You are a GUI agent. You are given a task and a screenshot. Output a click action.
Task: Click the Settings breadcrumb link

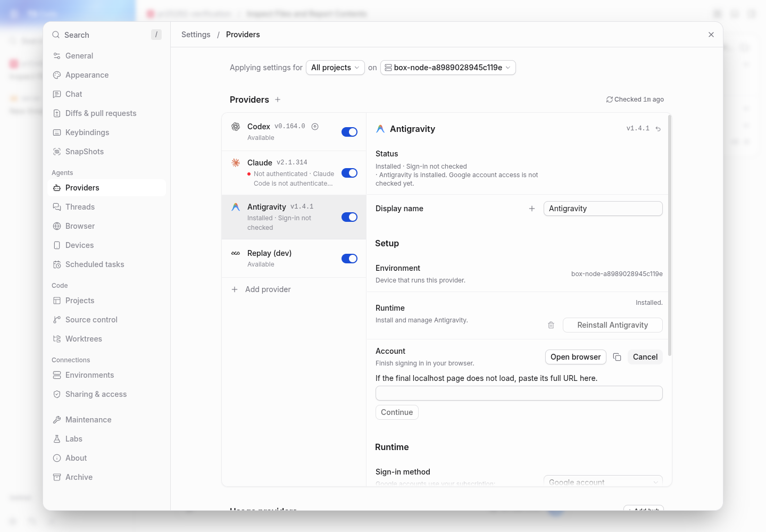click(196, 35)
